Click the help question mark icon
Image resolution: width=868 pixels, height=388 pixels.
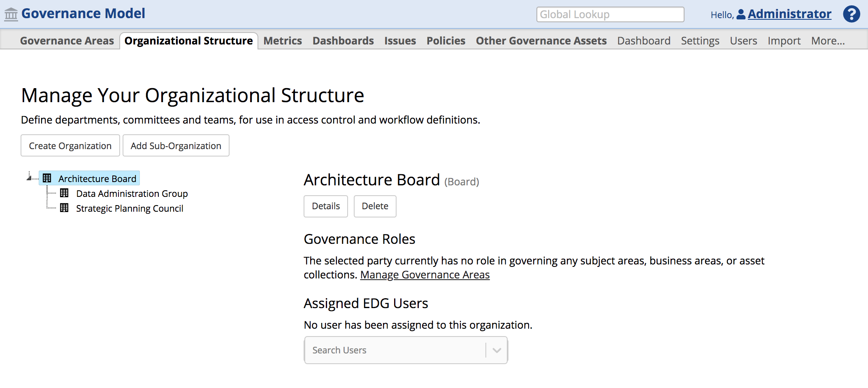pos(852,14)
